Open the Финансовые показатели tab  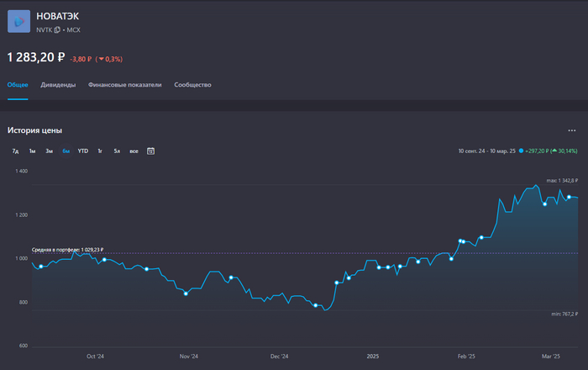click(124, 85)
